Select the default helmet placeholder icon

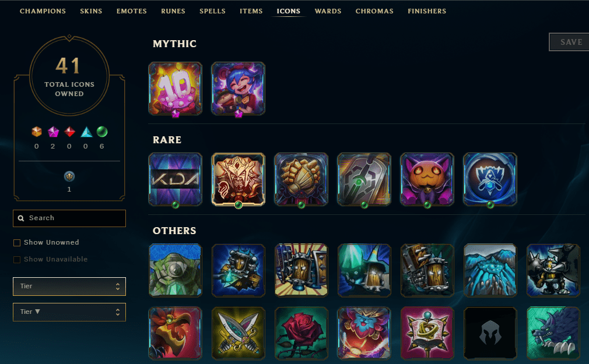coord(490,333)
